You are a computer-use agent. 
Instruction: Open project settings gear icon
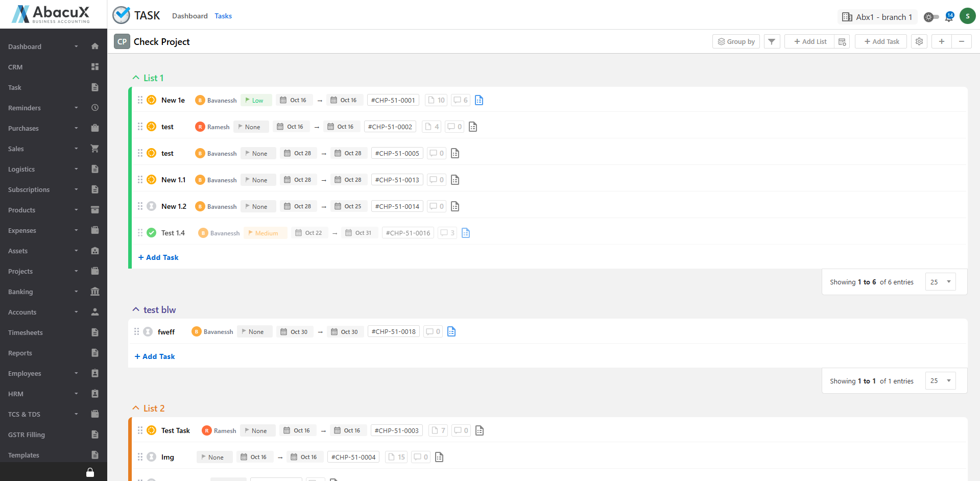[x=919, y=42]
